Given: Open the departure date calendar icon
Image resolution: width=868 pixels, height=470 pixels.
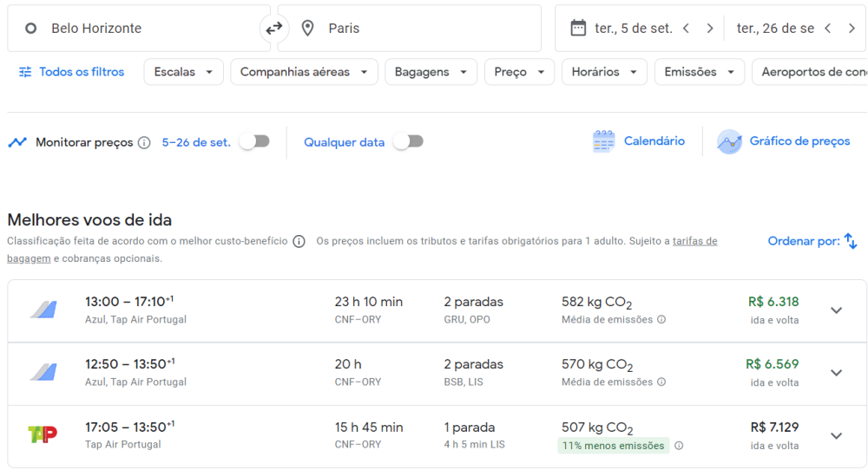Looking at the screenshot, I should 578,28.
